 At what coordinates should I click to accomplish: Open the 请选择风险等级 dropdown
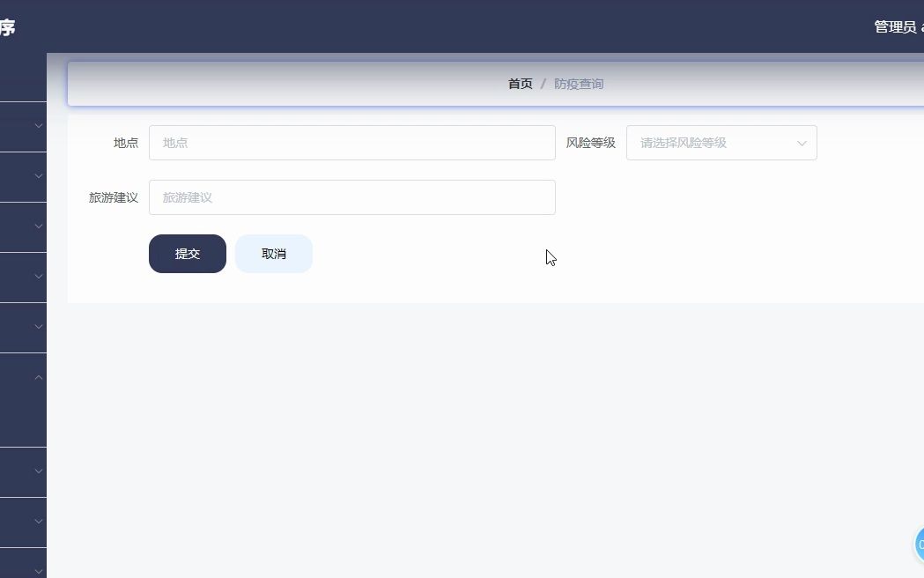point(721,143)
